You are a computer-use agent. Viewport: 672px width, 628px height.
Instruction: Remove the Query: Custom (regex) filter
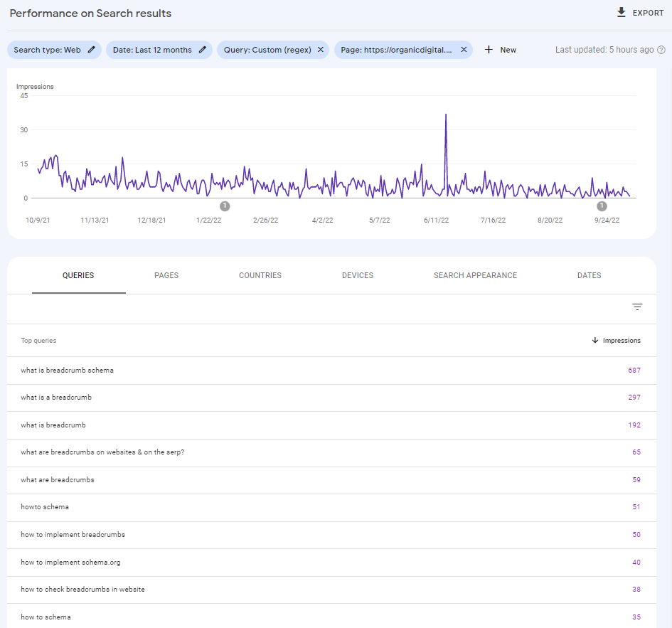(320, 50)
